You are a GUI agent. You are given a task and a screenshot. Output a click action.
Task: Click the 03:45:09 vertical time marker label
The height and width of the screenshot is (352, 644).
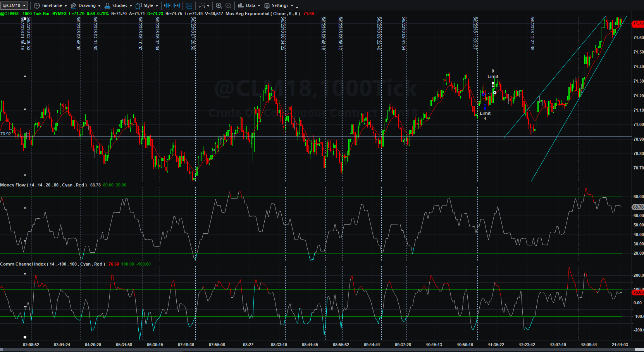[x=78, y=33]
